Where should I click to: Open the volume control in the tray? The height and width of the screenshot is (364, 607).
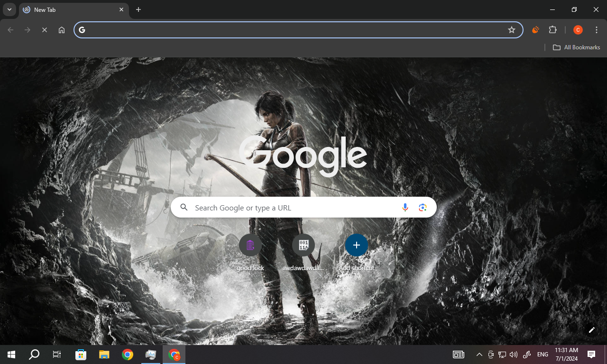[x=514, y=355]
